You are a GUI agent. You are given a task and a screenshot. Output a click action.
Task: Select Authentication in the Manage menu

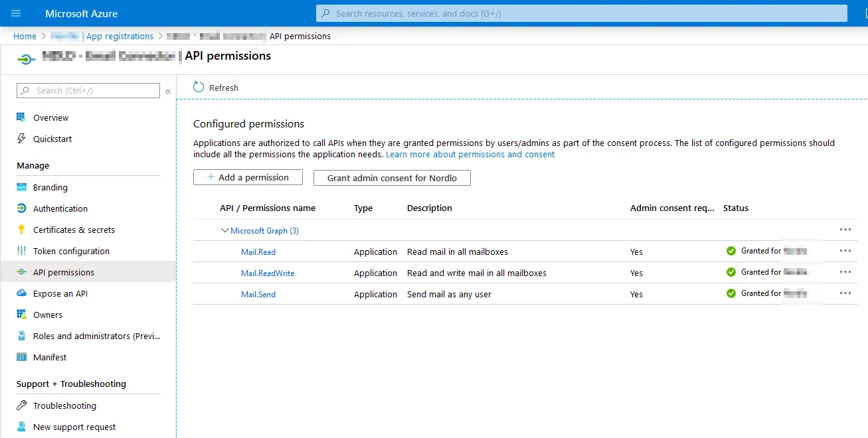point(60,208)
